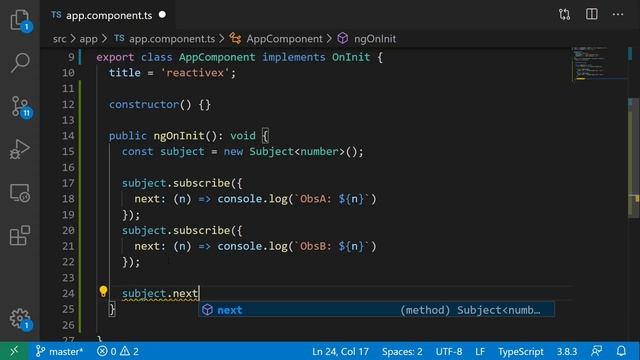Click the word ngOnInit on line 14
Screen dimensions: 640x360
(x=179, y=136)
